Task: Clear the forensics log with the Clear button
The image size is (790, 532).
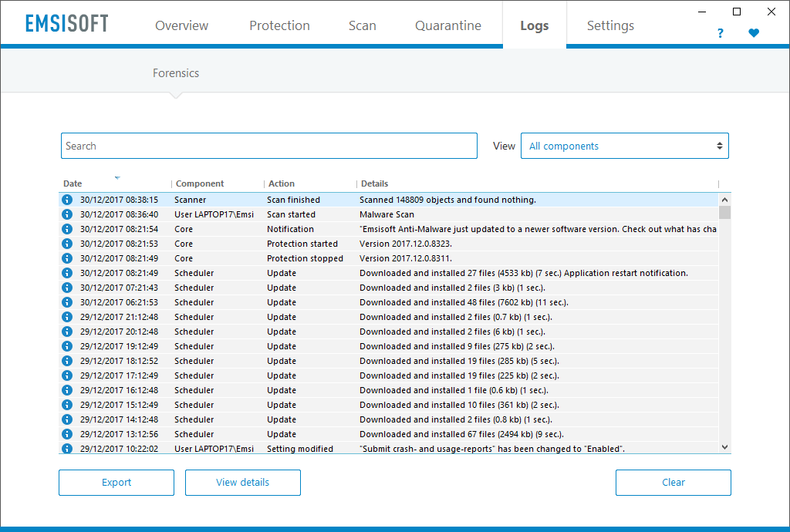Action: click(673, 482)
